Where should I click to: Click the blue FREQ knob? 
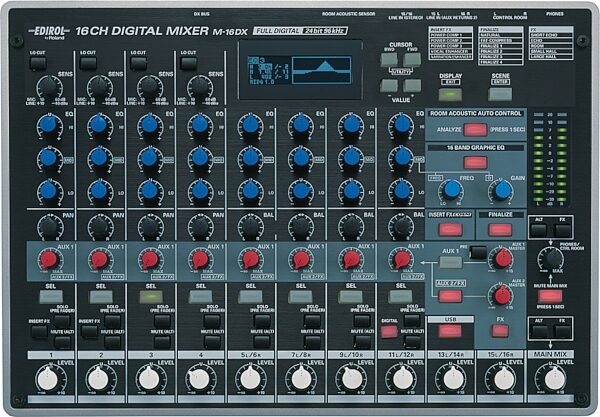452,190
